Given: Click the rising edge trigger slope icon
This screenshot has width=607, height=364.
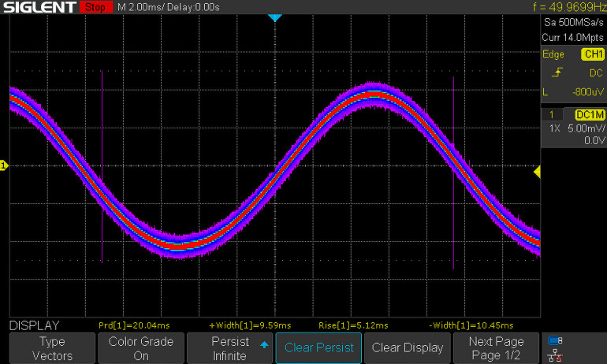Looking at the screenshot, I should point(558,72).
